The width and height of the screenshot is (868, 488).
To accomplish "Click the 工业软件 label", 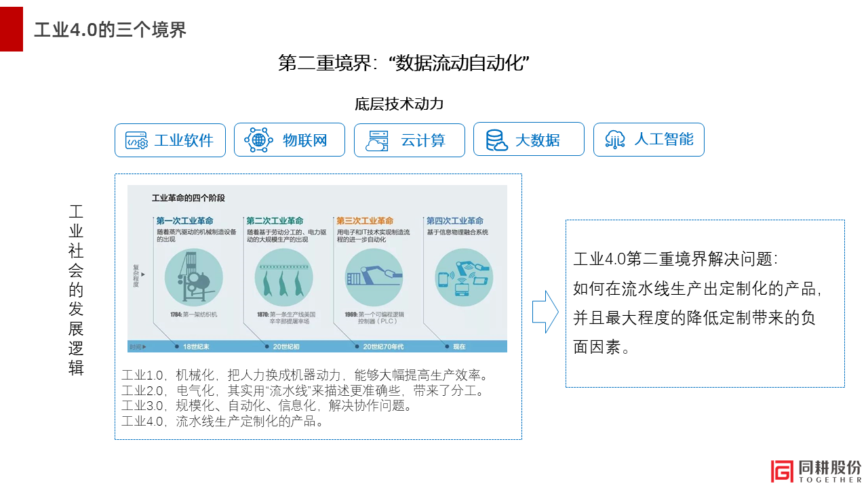I will (x=184, y=140).
